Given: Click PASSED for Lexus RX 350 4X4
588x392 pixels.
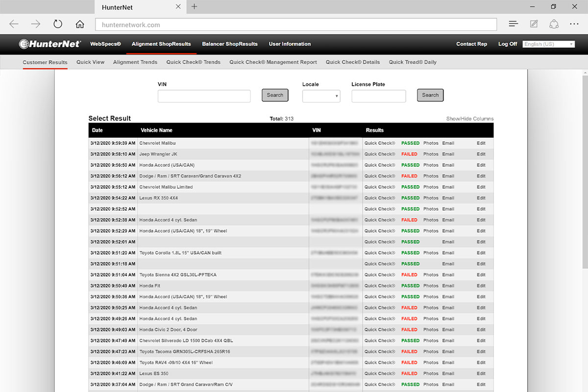Looking at the screenshot, I should tap(410, 198).
